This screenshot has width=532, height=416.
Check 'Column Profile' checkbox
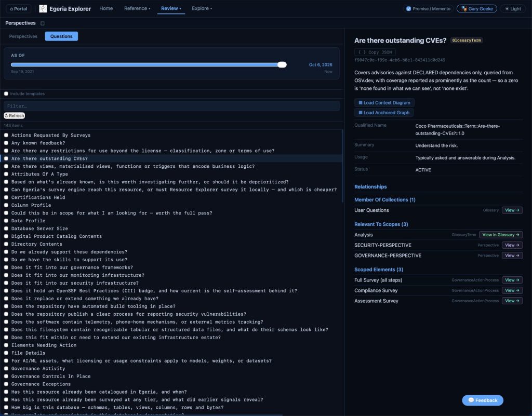tap(6, 205)
